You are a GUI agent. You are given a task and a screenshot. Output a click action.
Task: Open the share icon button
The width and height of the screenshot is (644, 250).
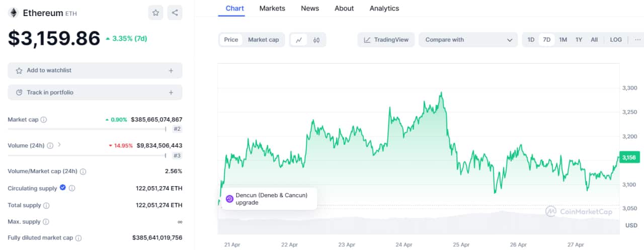(175, 13)
